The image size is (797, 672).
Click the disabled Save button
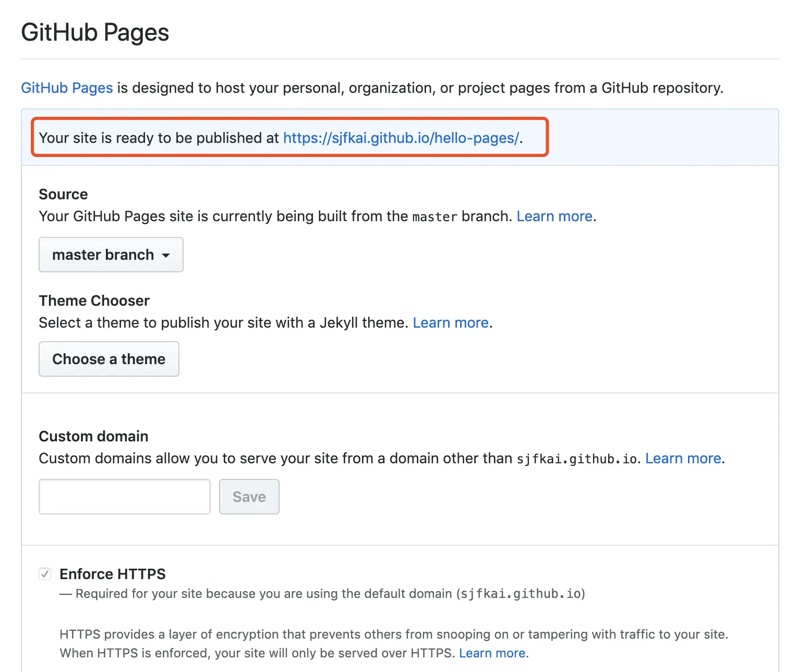249,497
